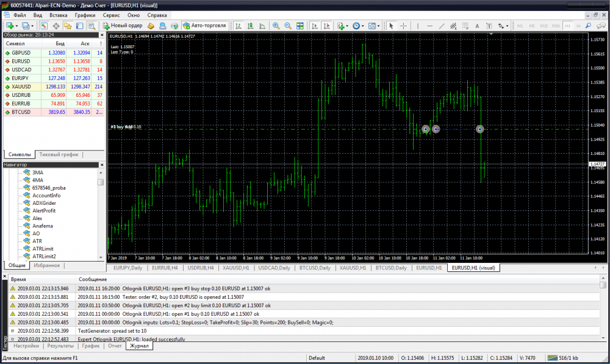Screen dimensions: 610x364
Task: Click the rightmost trade marker on chart
Action: coord(479,129)
